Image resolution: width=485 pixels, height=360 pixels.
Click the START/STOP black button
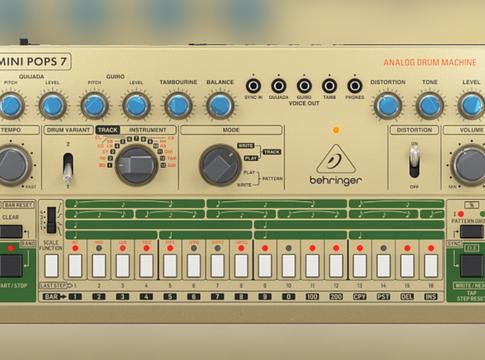click(11, 266)
